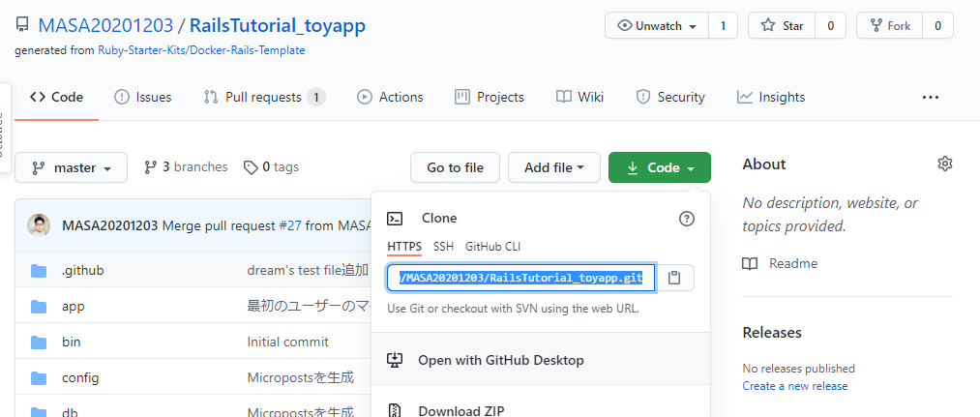Go to the Security tab
This screenshot has height=417, width=980.
point(670,97)
